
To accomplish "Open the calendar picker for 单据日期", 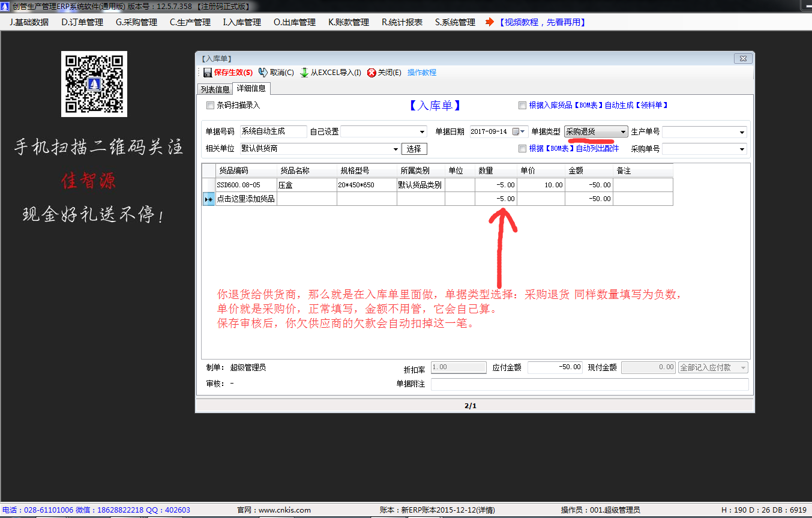I will pos(516,131).
